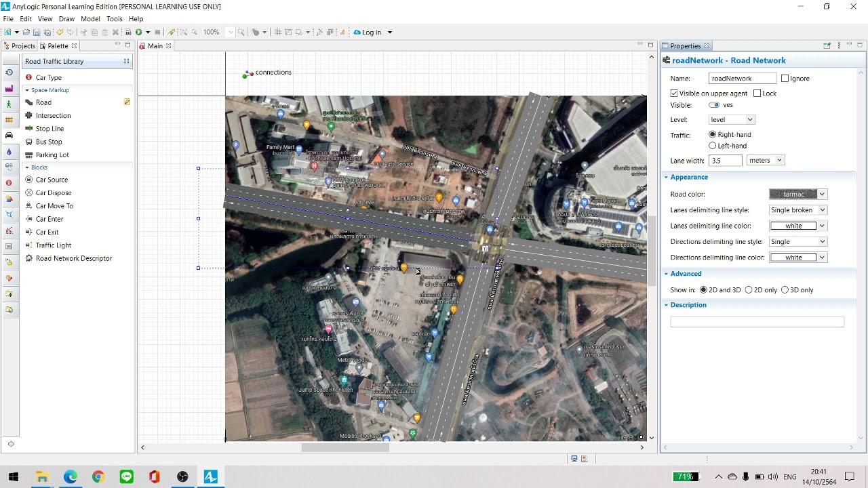Open the Draw menu

66,19
